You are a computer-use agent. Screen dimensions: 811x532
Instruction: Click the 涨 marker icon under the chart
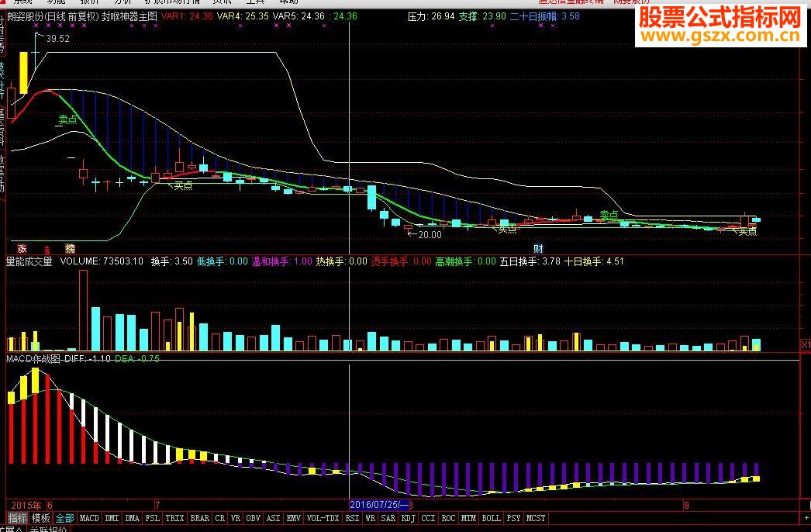point(22,249)
